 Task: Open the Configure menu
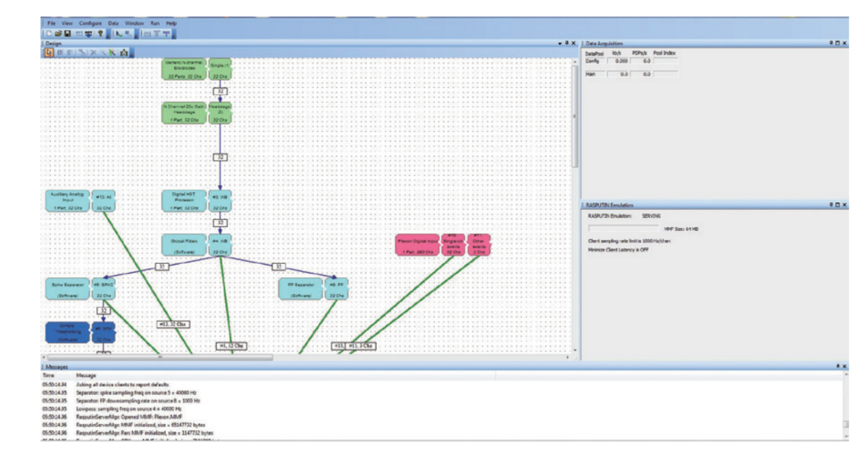89,23
